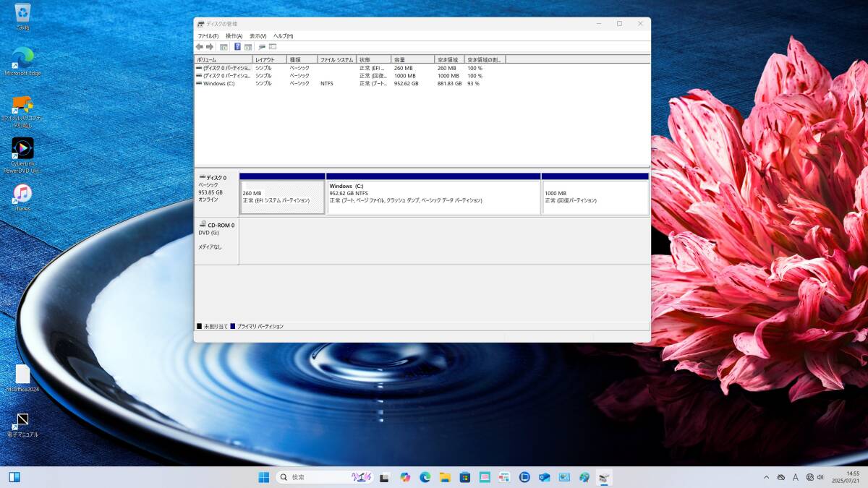Click the Forward arrow in Disk Management toolbar
This screenshot has width=868, height=488.
coord(210,46)
